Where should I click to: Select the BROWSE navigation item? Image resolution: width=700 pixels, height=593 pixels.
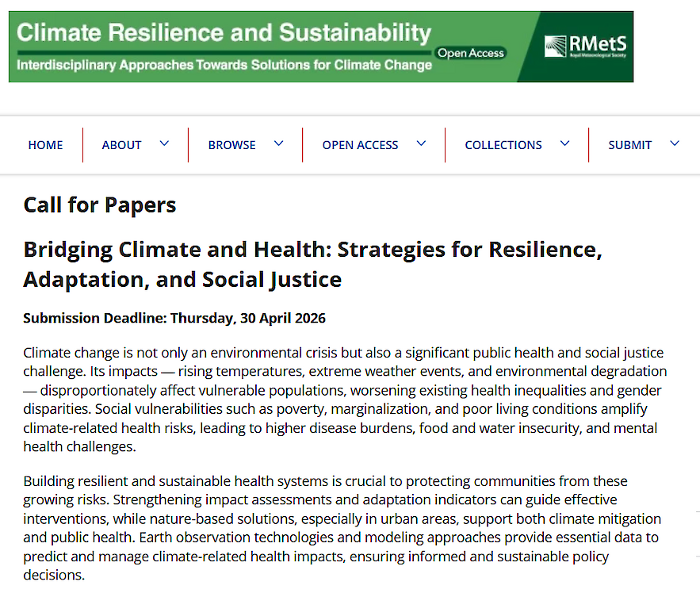click(x=231, y=145)
